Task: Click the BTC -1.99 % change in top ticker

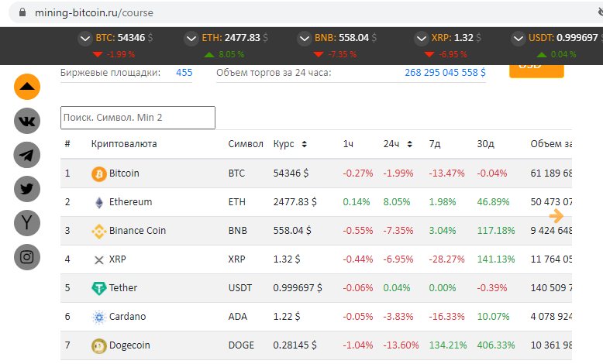Action: pyautogui.click(x=120, y=54)
